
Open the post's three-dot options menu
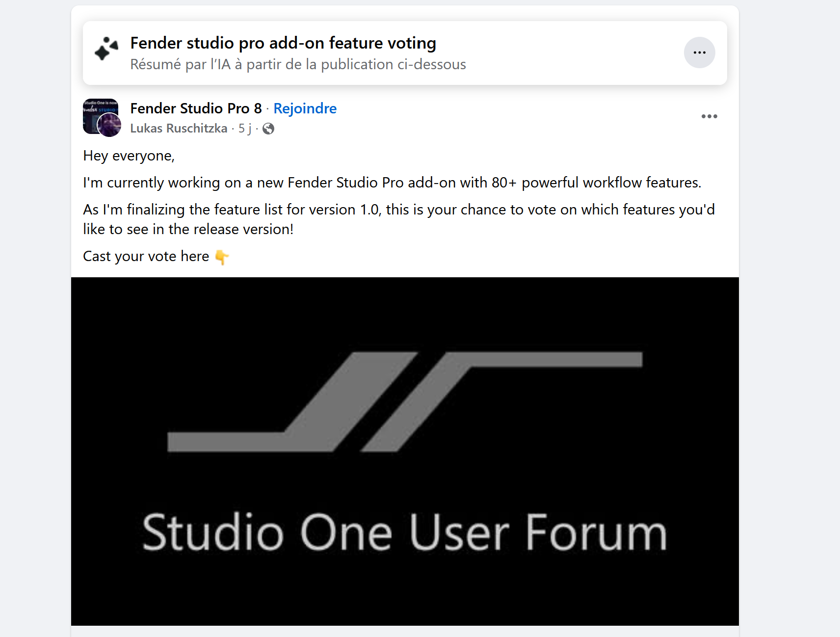(x=709, y=116)
